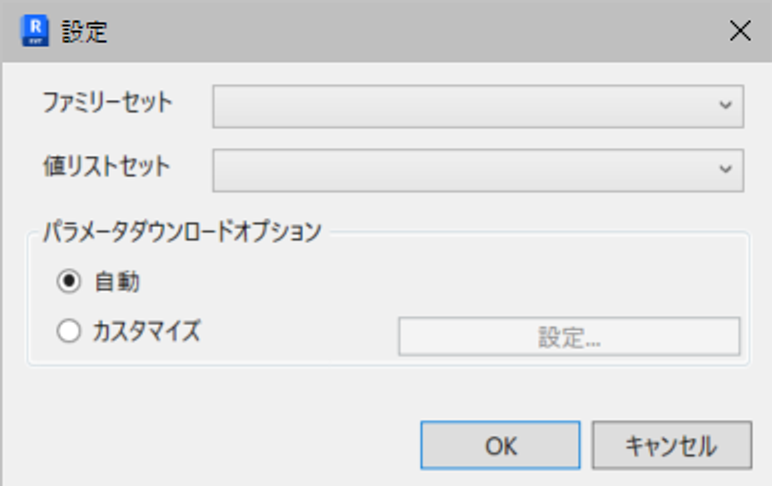This screenshot has height=486, width=772.
Task: Click the 設定 title text in the title bar
Action: click(x=84, y=31)
